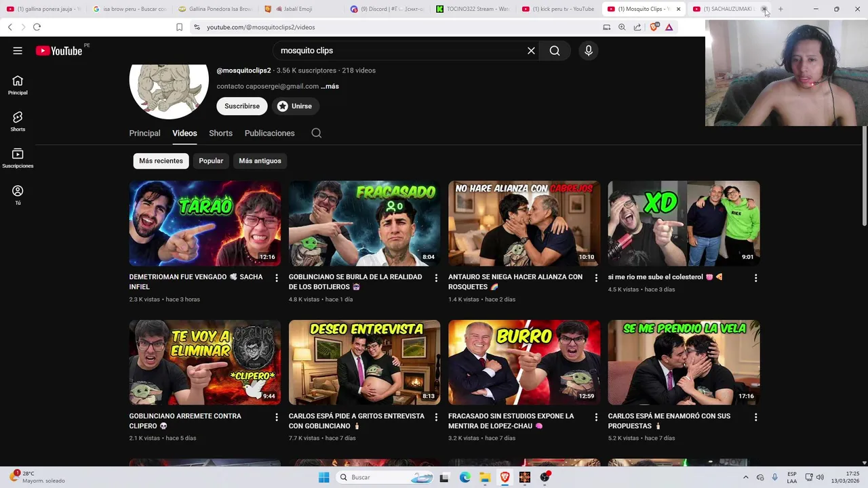
Task: Open options for ANTAURO SE NIEGA video
Action: [596, 278]
